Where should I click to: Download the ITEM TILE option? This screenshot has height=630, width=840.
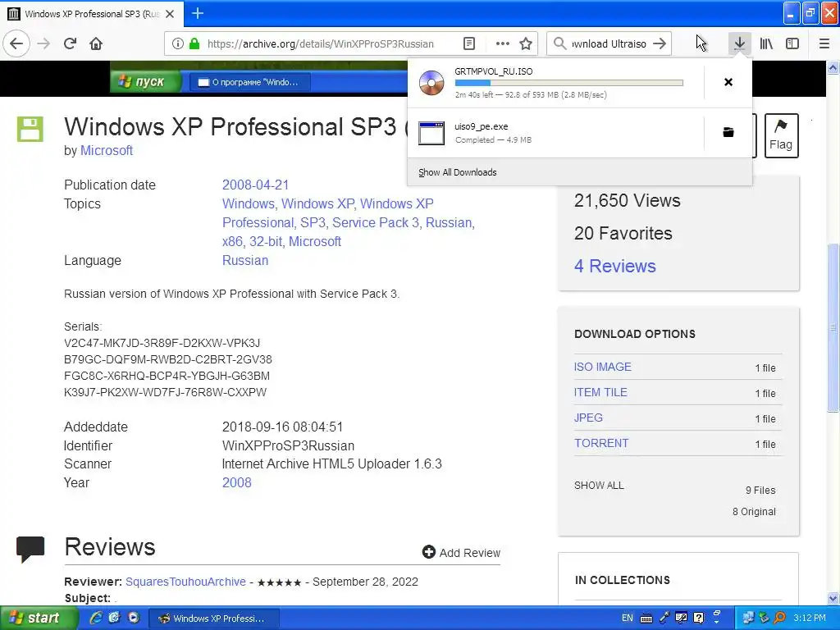pos(600,392)
